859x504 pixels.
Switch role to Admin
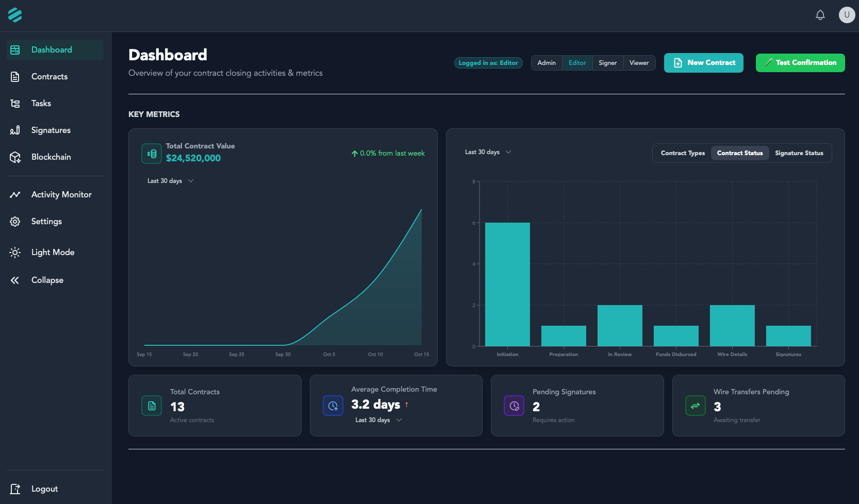[x=547, y=62]
